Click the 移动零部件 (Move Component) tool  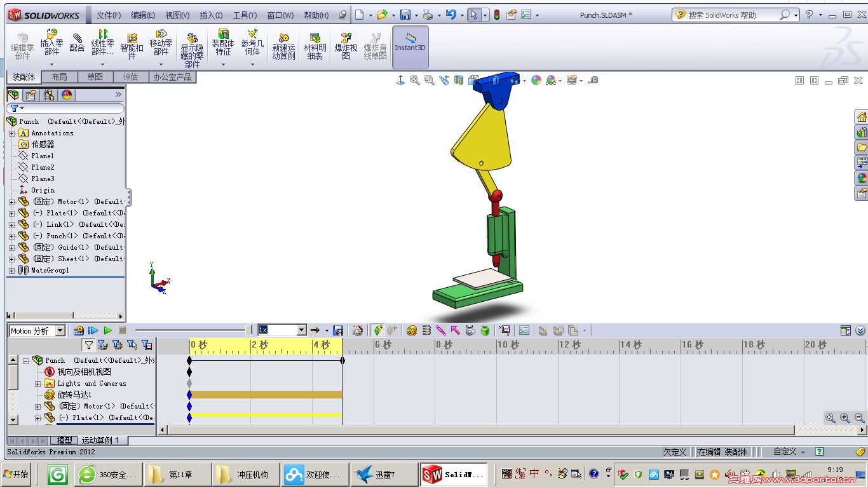pos(161,44)
